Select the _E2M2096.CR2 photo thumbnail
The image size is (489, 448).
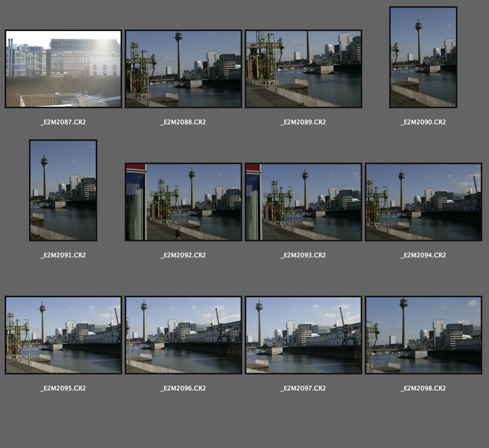[183, 335]
